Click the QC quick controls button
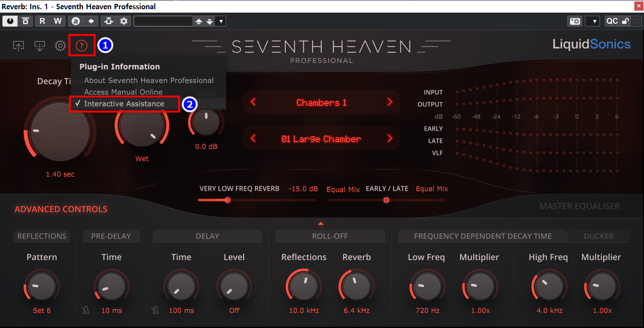The width and height of the screenshot is (644, 328). (x=612, y=21)
